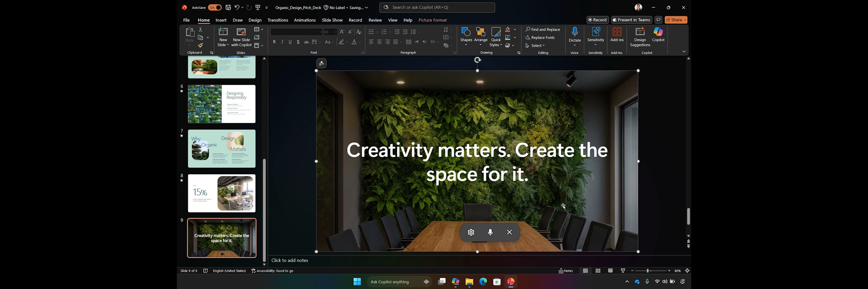This screenshot has height=289, width=868.
Task: Launch the Copilot ribbon button
Action: point(658,35)
